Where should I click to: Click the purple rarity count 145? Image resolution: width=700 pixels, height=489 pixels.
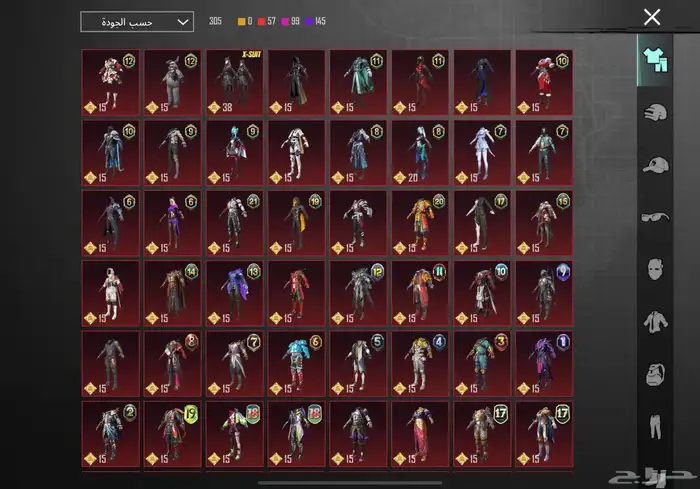point(317,22)
